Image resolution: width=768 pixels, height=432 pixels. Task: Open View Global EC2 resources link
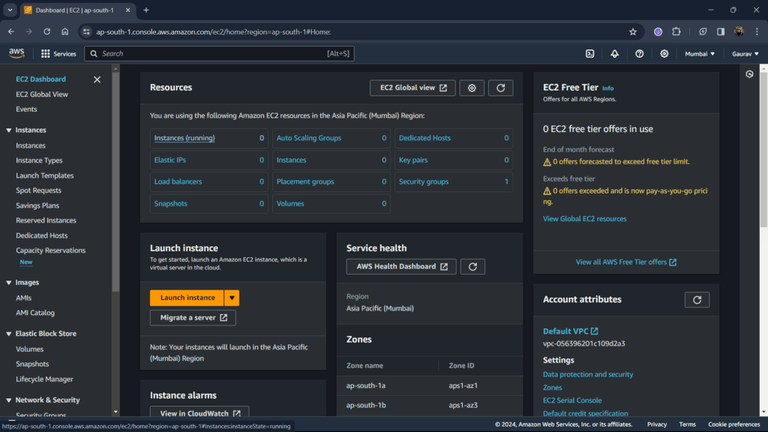pos(584,219)
